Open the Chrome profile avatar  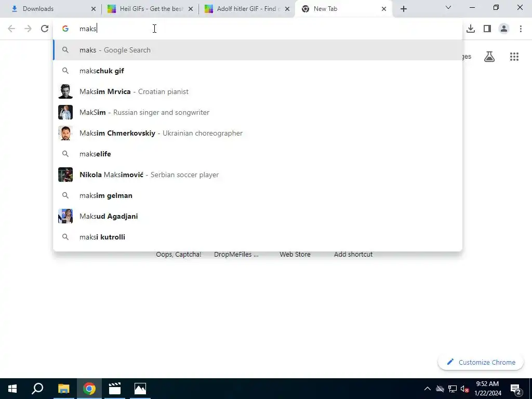point(504,29)
